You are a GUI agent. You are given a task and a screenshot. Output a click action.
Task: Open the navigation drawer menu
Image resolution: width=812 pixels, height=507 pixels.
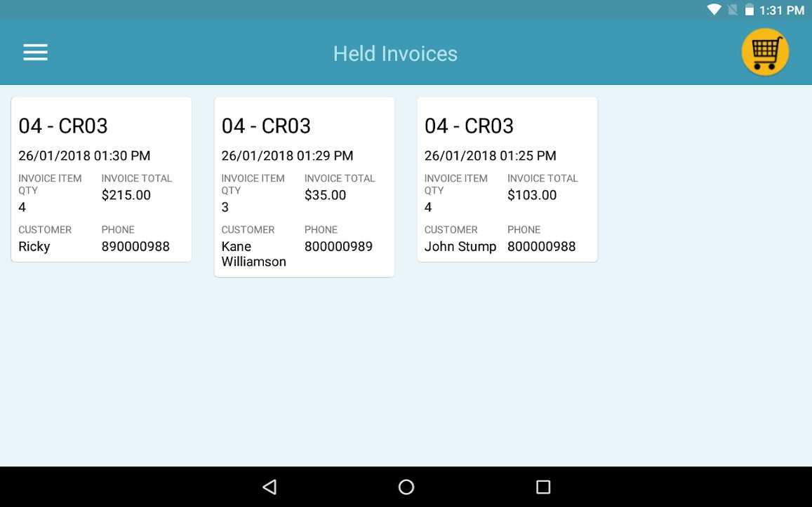click(x=35, y=52)
